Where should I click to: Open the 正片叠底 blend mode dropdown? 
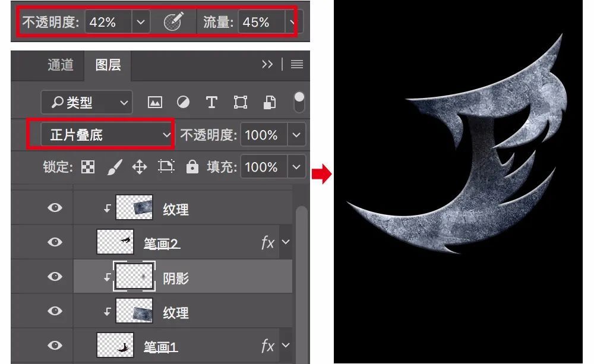(107, 135)
